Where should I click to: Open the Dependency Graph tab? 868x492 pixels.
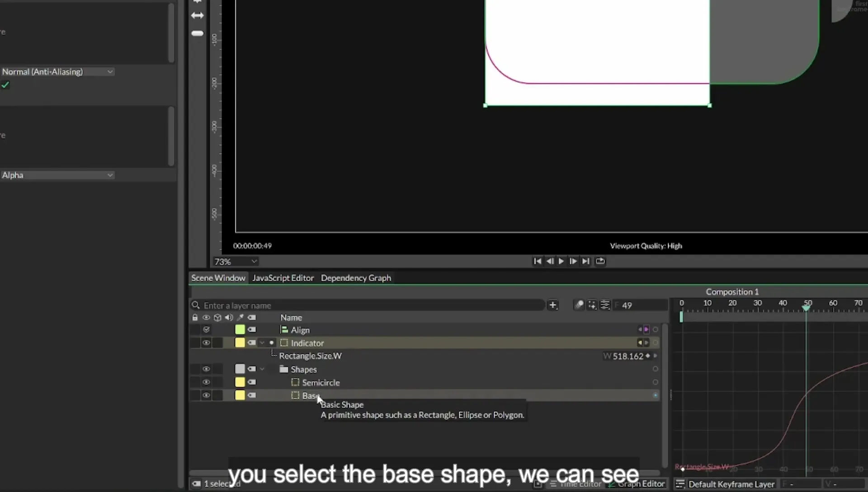pos(356,278)
